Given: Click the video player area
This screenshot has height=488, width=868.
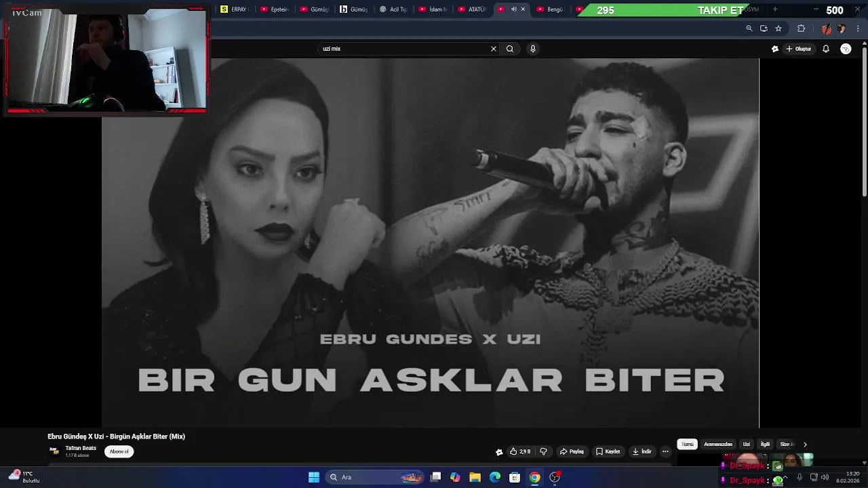Looking at the screenshot, I should tap(430, 243).
